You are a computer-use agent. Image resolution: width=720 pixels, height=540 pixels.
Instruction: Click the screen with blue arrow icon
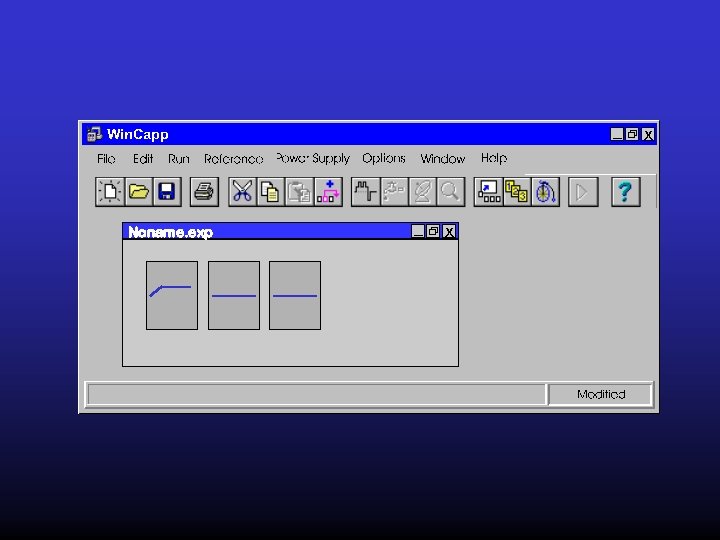[489, 191]
